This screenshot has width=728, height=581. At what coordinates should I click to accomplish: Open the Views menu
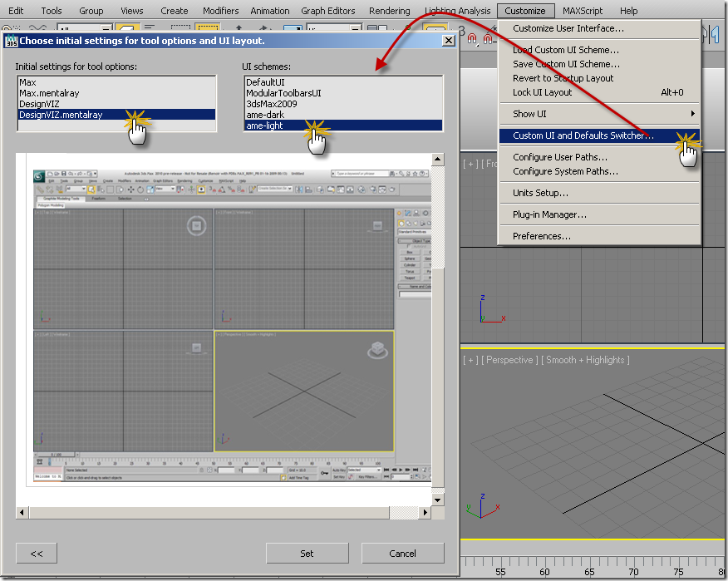pos(132,11)
